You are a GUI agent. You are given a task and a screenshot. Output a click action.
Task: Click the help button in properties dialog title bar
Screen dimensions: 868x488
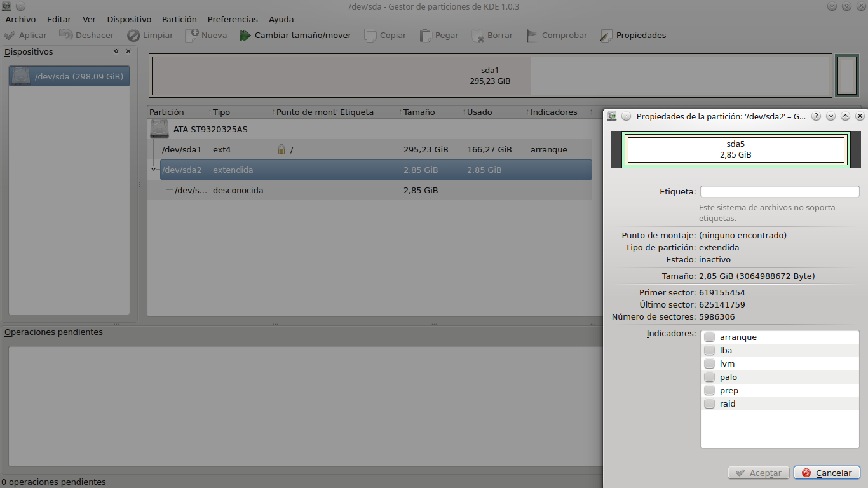tap(816, 116)
